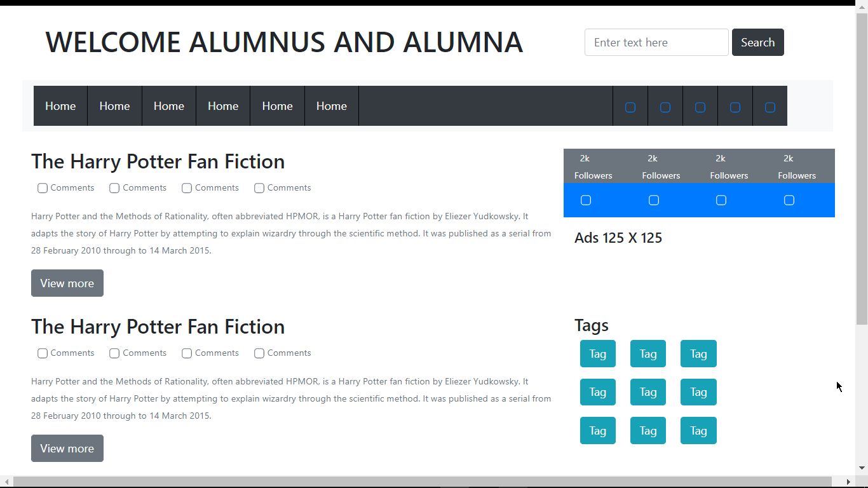
Task: Click the second Comments icon under the top article
Action: (114, 188)
